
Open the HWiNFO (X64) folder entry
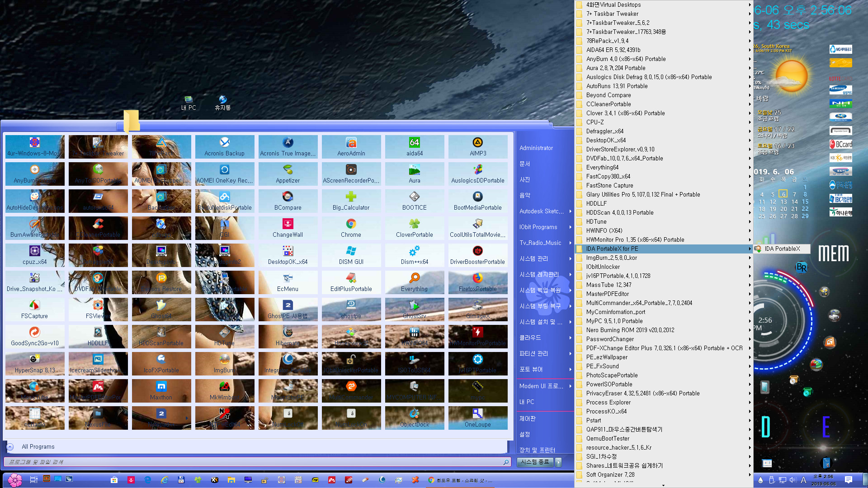tap(663, 230)
